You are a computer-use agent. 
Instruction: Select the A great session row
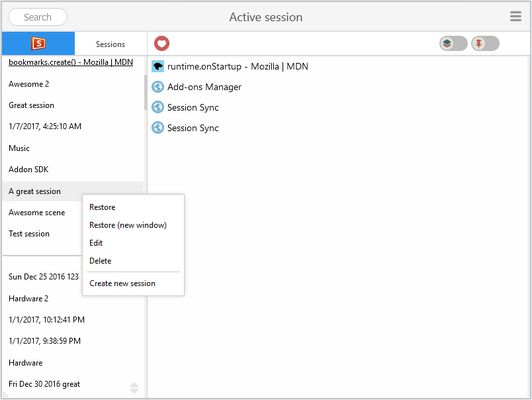(73, 191)
